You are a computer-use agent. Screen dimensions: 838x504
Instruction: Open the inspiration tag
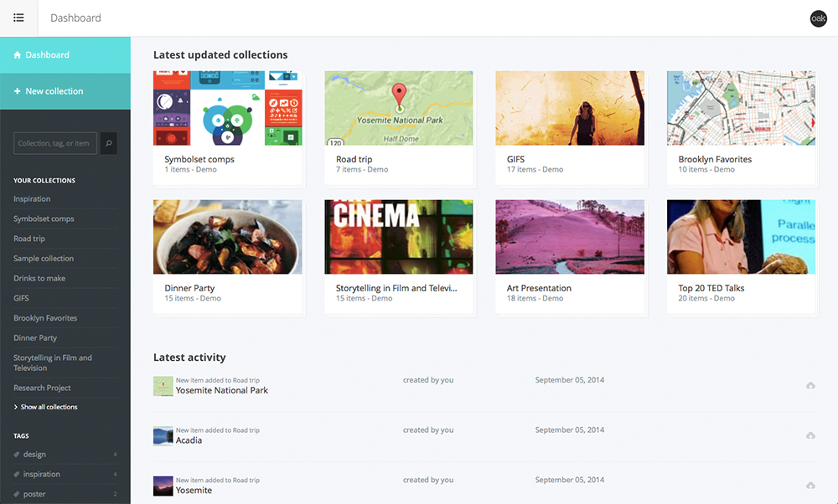click(x=42, y=474)
